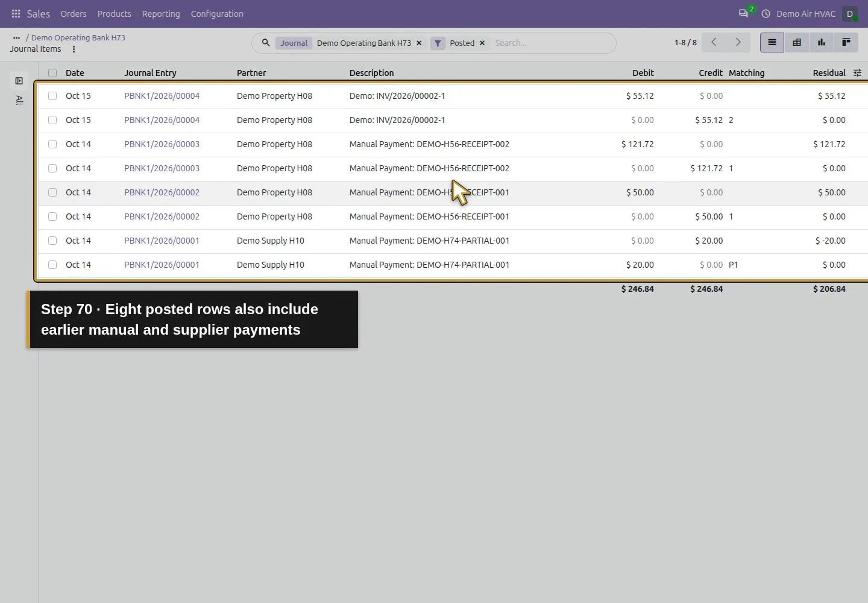868x603 pixels.
Task: Open the Journal Items actions kebab menu
Action: click(x=74, y=49)
